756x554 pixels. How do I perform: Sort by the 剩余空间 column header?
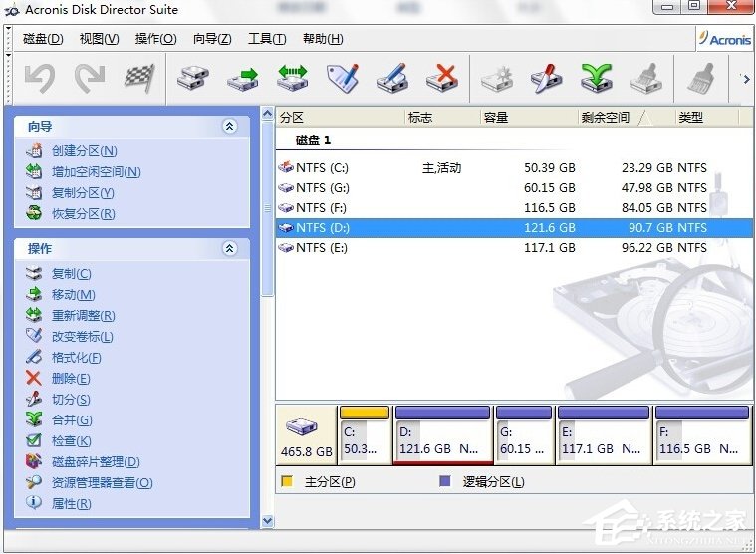pyautogui.click(x=606, y=117)
